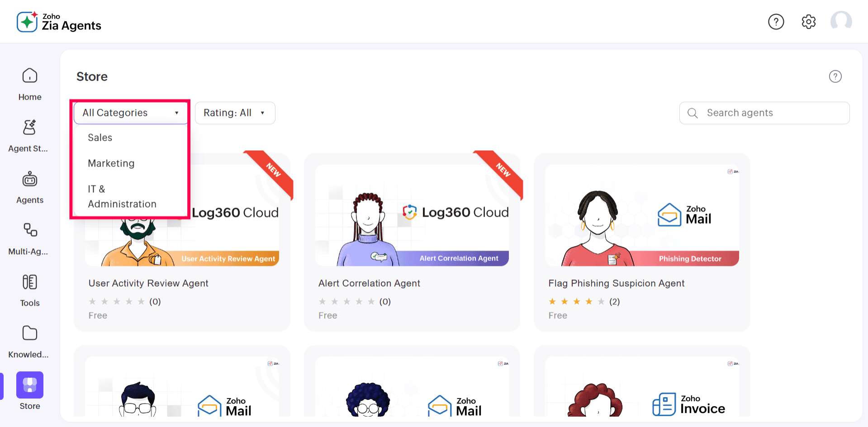
Task: Select the Store sidebar icon
Action: (30, 385)
